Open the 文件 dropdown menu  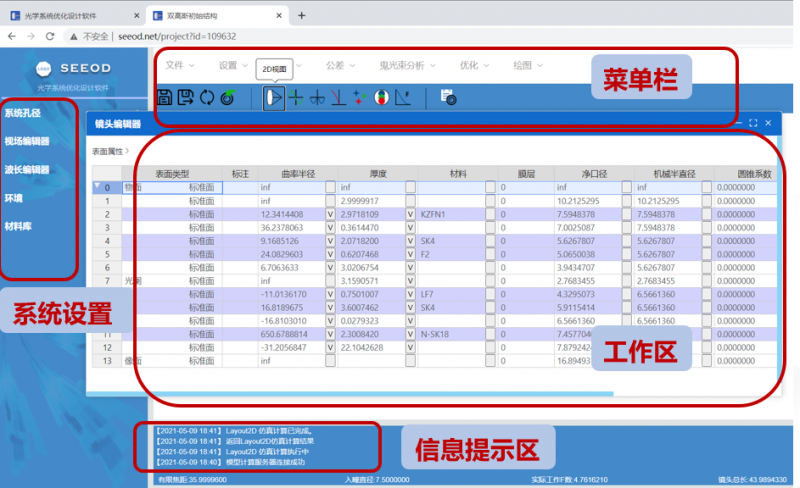[x=180, y=65]
